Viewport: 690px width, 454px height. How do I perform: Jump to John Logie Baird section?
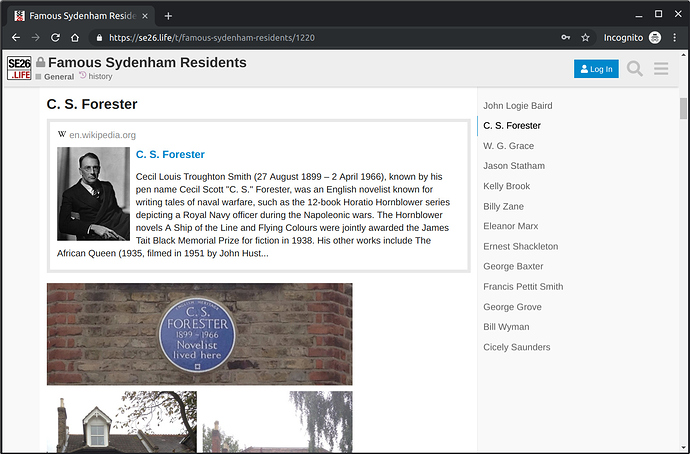[517, 105]
